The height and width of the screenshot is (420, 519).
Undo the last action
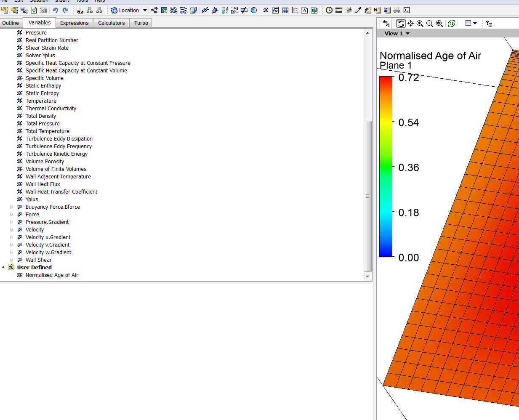tap(55, 10)
